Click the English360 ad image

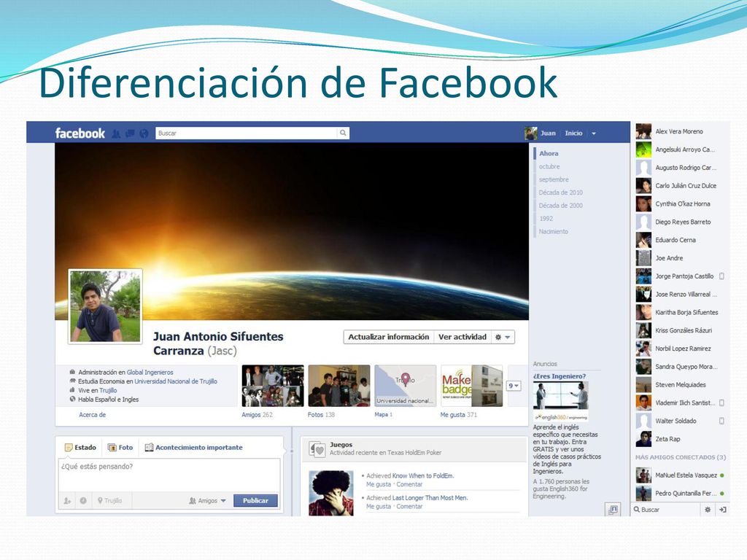(x=560, y=402)
